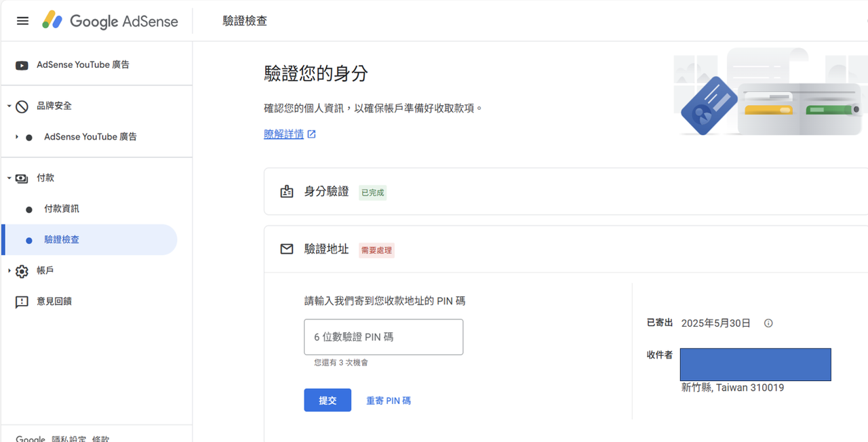Click the Google AdSense logo

pyautogui.click(x=110, y=20)
